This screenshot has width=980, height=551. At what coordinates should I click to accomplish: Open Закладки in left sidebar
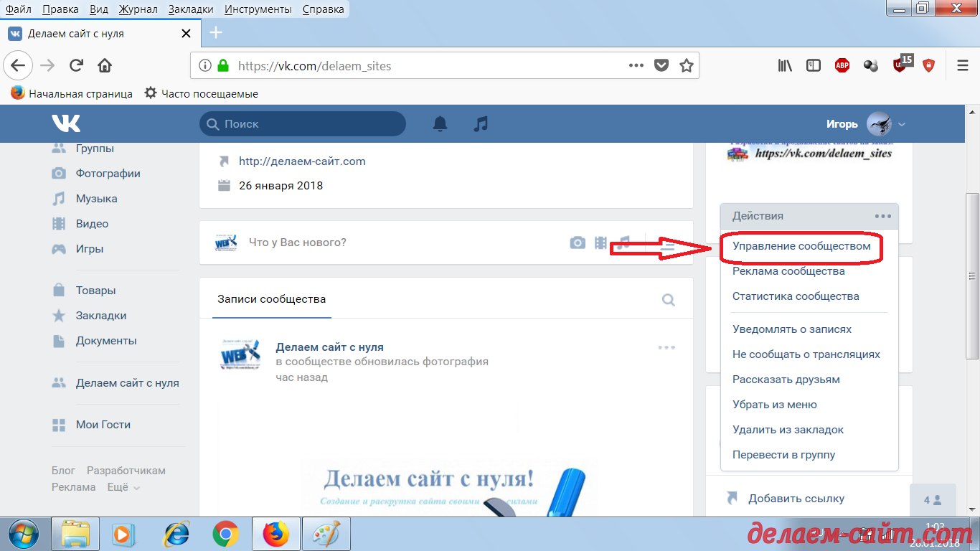tap(100, 316)
